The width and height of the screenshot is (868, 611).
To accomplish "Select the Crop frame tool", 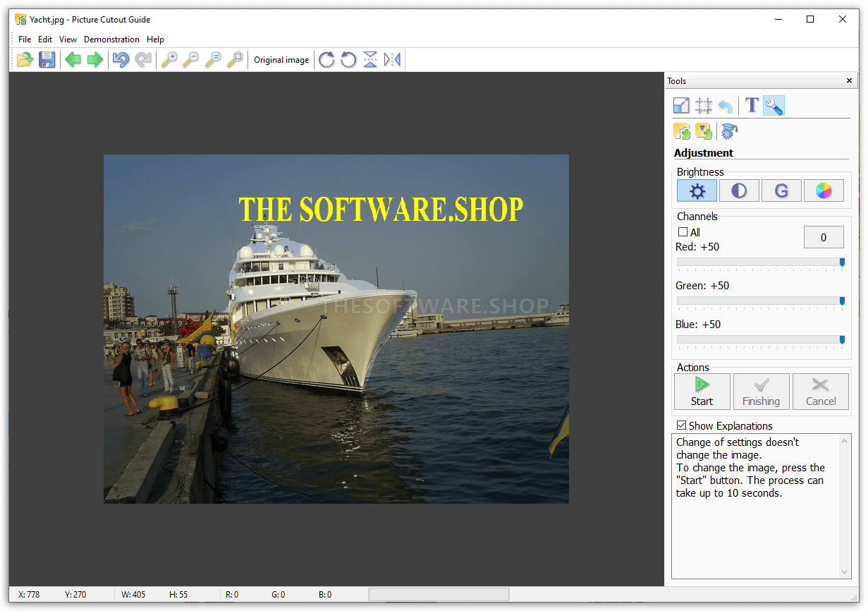I will (x=703, y=104).
